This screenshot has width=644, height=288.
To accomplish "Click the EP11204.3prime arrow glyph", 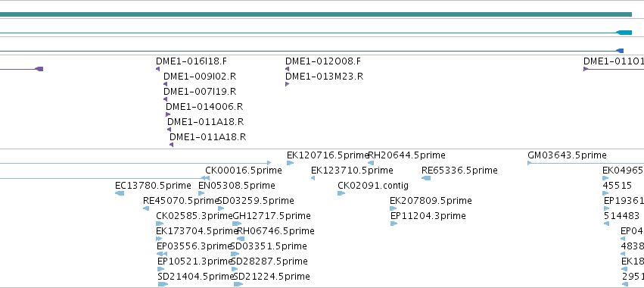I will (394, 224).
